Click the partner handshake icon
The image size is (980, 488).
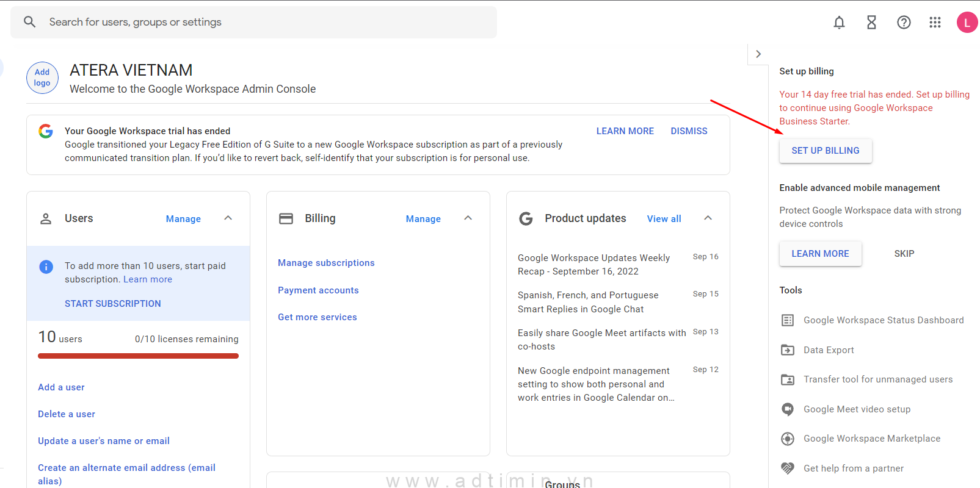tap(788, 468)
